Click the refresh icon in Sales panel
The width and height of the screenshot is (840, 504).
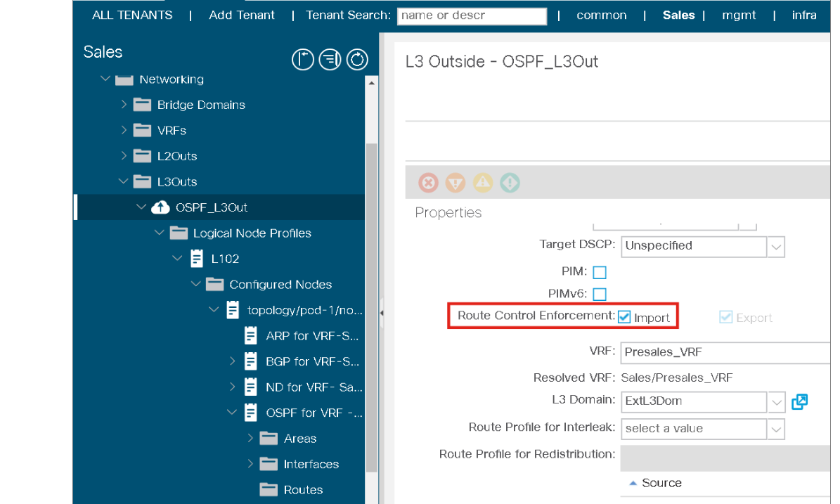pyautogui.click(x=357, y=60)
